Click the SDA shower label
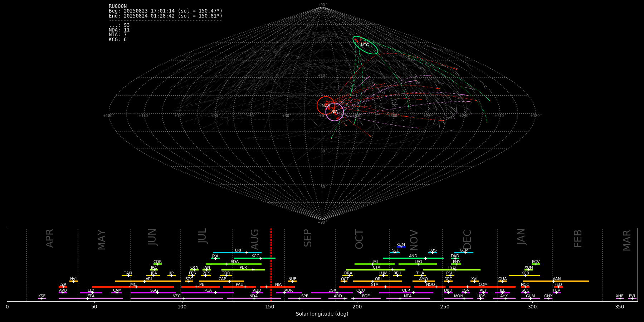This screenshot has height=322, width=644. [x=234, y=262]
